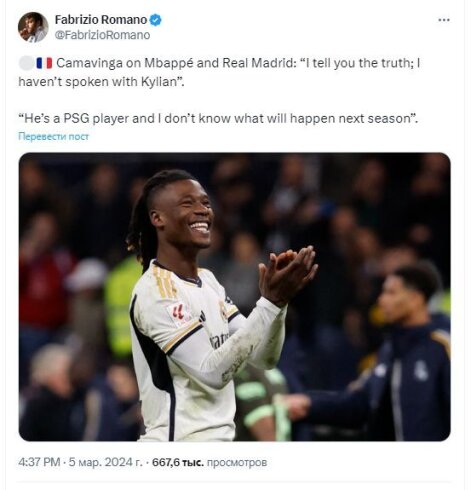
Task: Click the quote line about PSG player
Action: (218, 118)
